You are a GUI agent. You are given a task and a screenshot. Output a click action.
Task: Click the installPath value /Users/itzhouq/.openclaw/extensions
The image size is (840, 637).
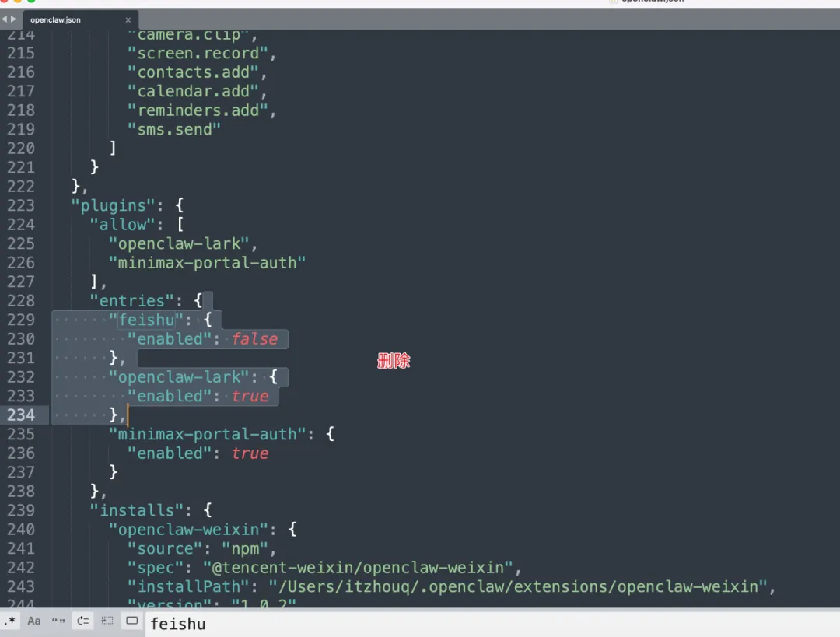click(x=518, y=587)
